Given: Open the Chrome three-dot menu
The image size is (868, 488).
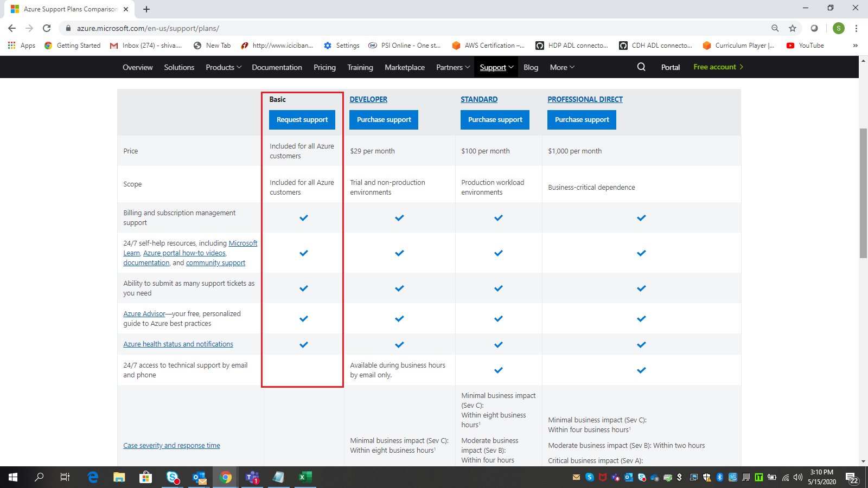Looking at the screenshot, I should 856,28.
